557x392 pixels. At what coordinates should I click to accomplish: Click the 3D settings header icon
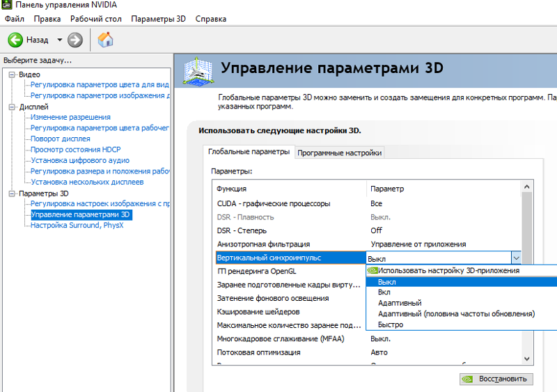click(x=198, y=71)
